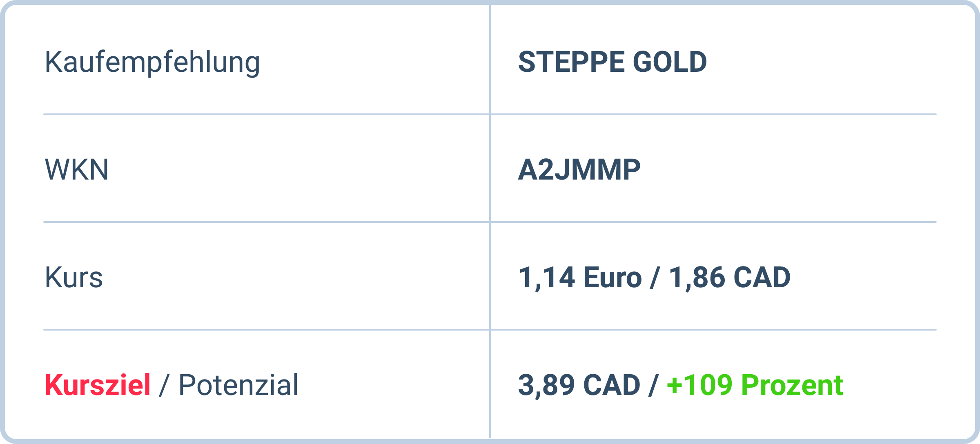Select the STEPPE GOLD stock name
This screenshot has width=980, height=444.
612,62
